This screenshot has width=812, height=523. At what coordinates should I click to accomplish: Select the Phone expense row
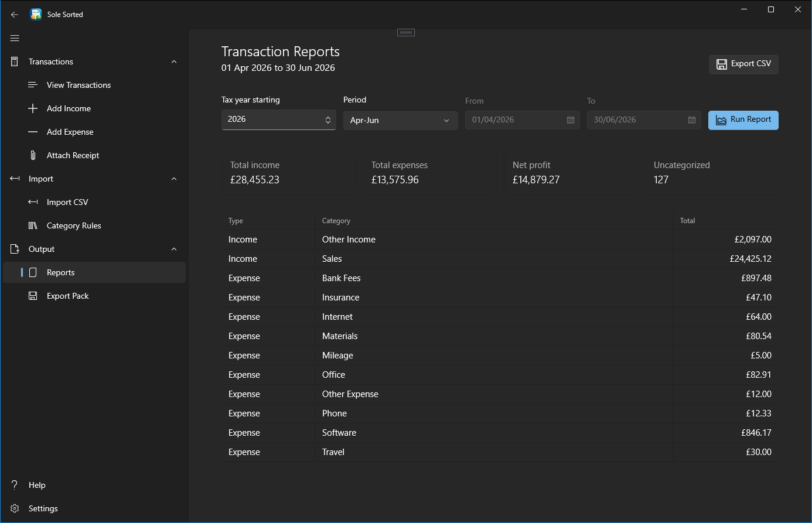pyautogui.click(x=500, y=413)
